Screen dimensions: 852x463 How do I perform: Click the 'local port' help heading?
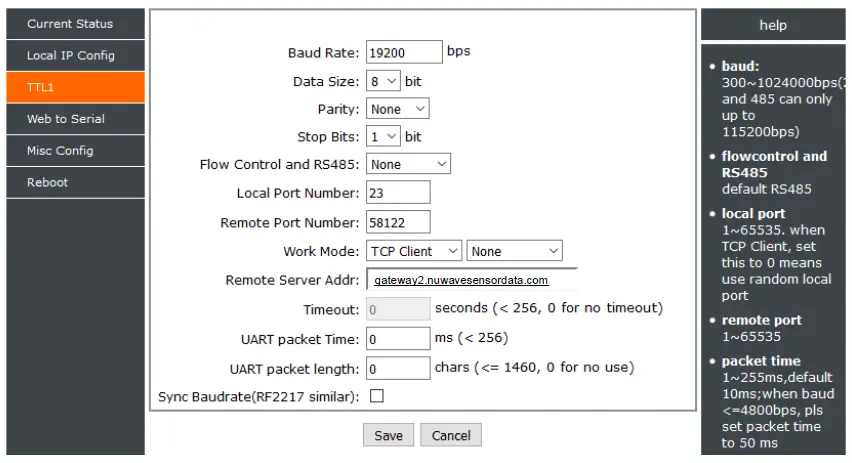point(753,214)
